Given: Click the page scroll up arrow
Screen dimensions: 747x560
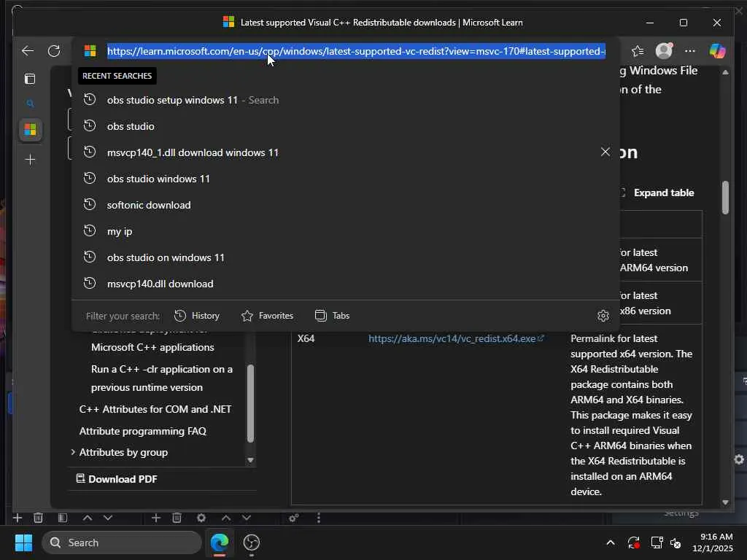Looking at the screenshot, I should (x=725, y=72).
